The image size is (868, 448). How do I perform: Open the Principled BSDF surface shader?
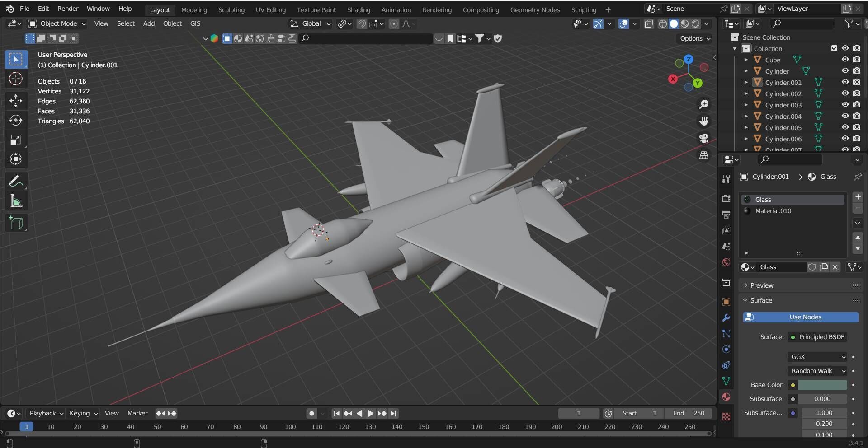click(x=818, y=337)
